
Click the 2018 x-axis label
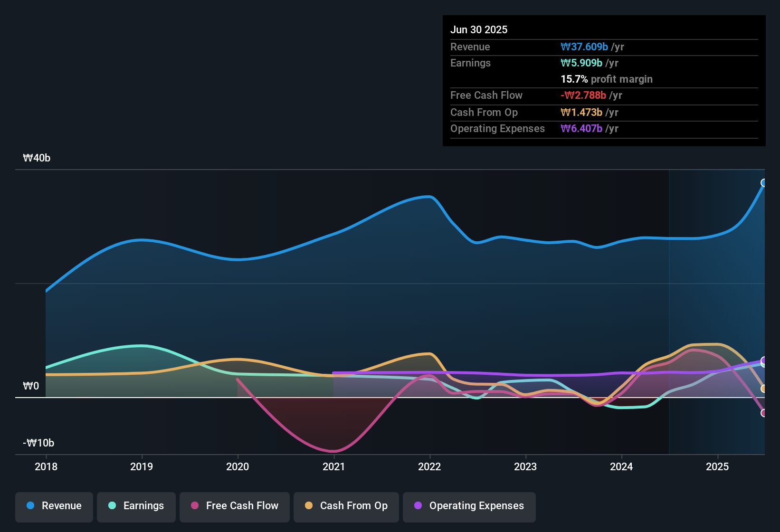coord(46,467)
